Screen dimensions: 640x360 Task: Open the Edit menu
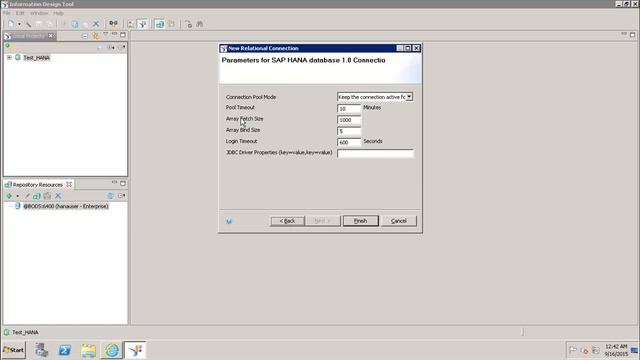tap(20, 13)
